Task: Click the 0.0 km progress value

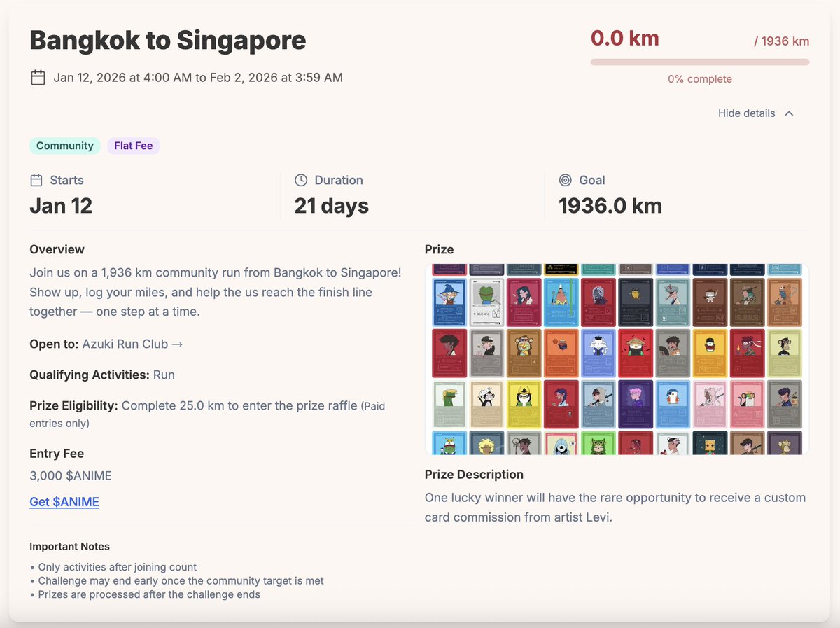Action: [625, 38]
